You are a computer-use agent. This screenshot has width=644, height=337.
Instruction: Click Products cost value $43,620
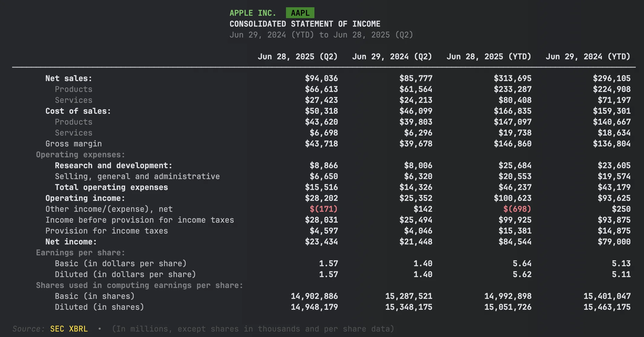pyautogui.click(x=321, y=122)
